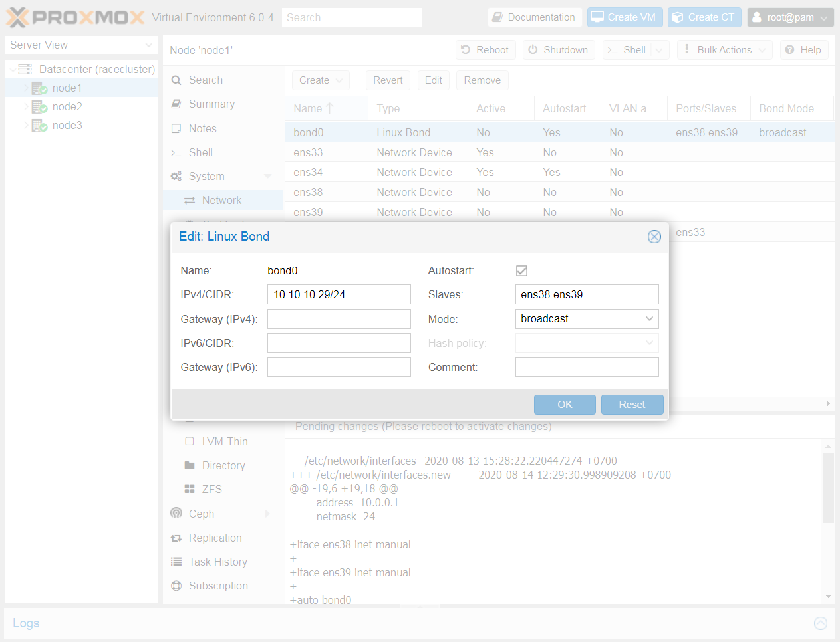Select node3 in the tree
Image resolution: width=840 pixels, height=642 pixels.
tap(67, 125)
